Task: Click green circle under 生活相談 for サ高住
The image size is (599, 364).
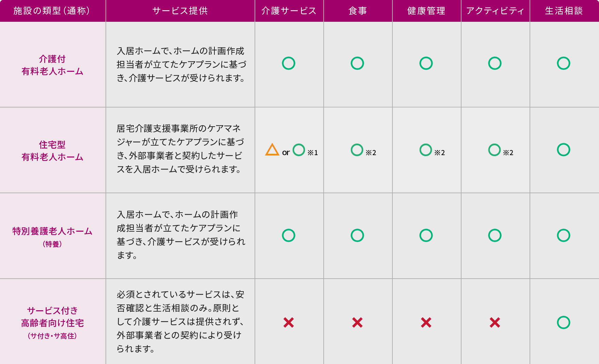Action: pos(564,322)
